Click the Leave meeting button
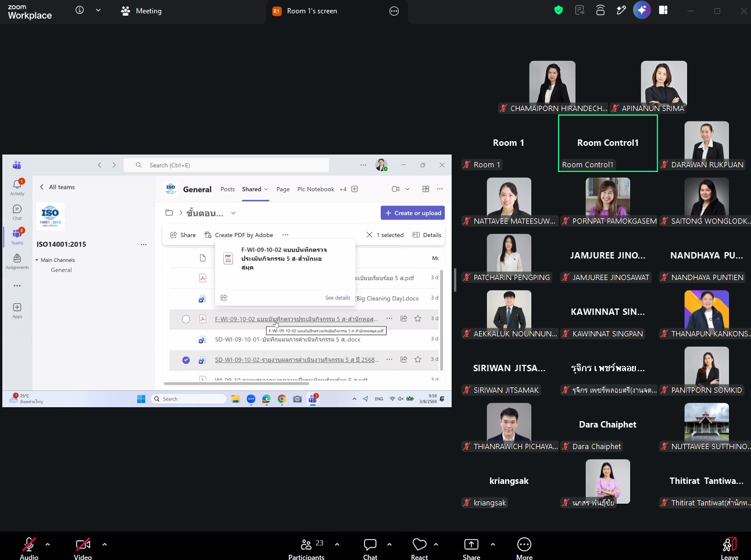The image size is (751, 560). 729,548
